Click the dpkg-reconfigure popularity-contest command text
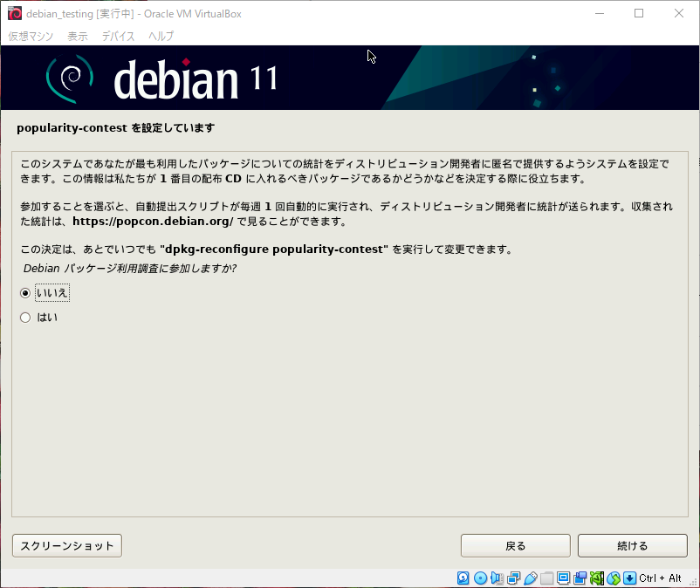700x588 pixels. coord(274,249)
